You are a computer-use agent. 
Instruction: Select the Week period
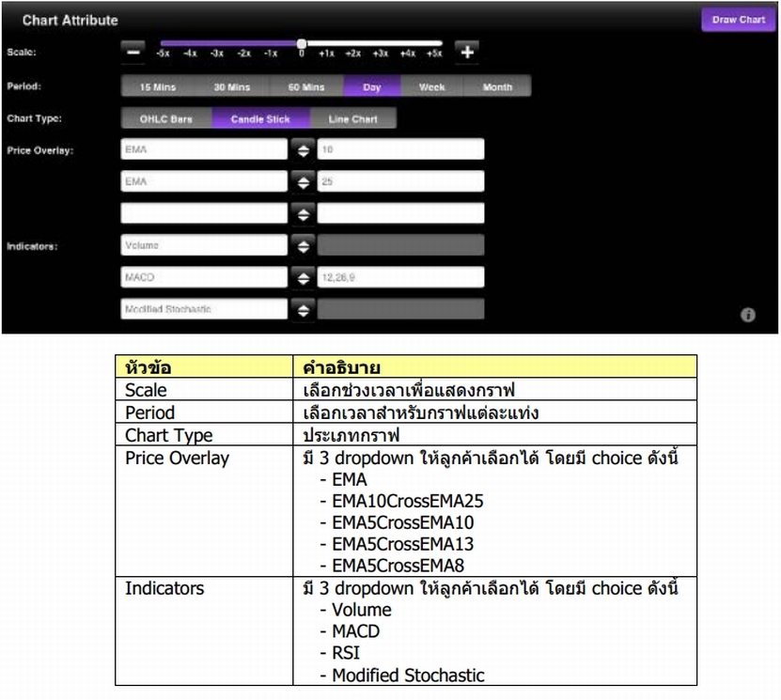433,86
